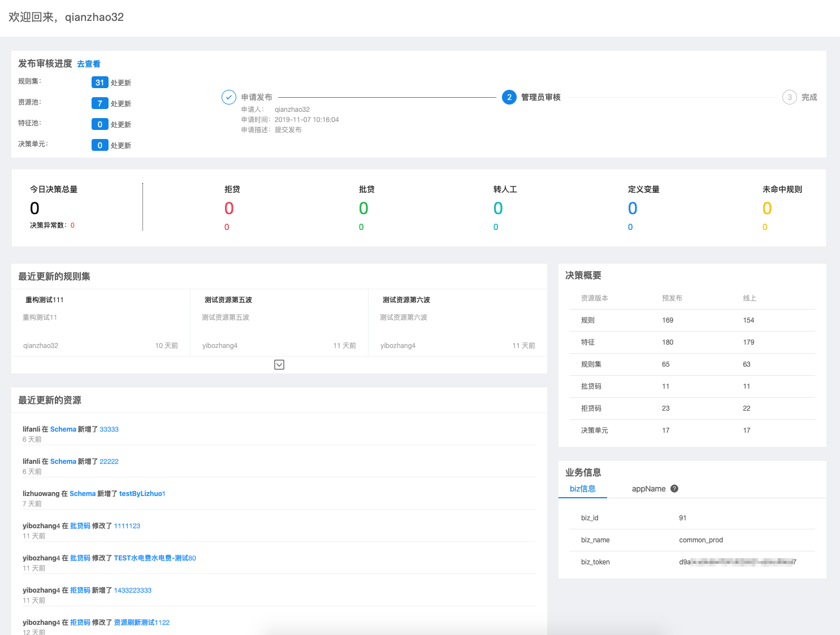Open the 资源刷新测试1122 link
This screenshot has width=840, height=635.
[142, 623]
